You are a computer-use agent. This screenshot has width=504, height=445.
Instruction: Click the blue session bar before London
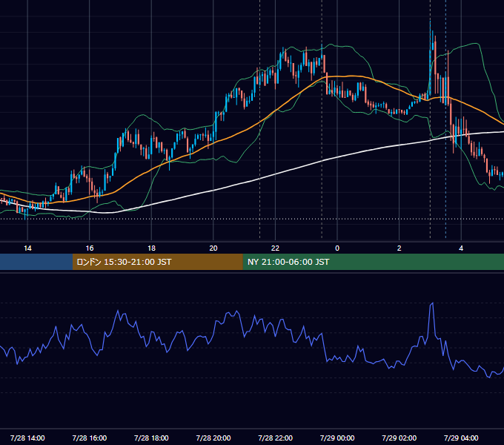tap(36, 262)
